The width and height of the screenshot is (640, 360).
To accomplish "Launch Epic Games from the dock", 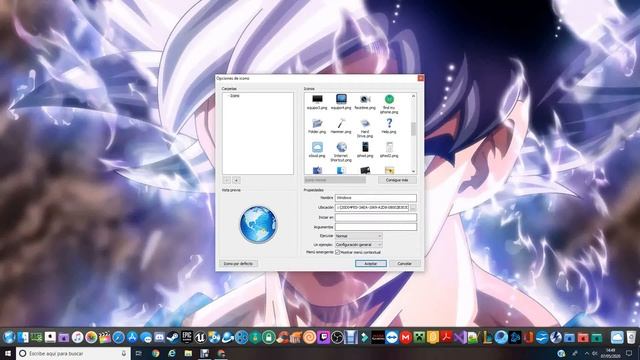I will 187,337.
